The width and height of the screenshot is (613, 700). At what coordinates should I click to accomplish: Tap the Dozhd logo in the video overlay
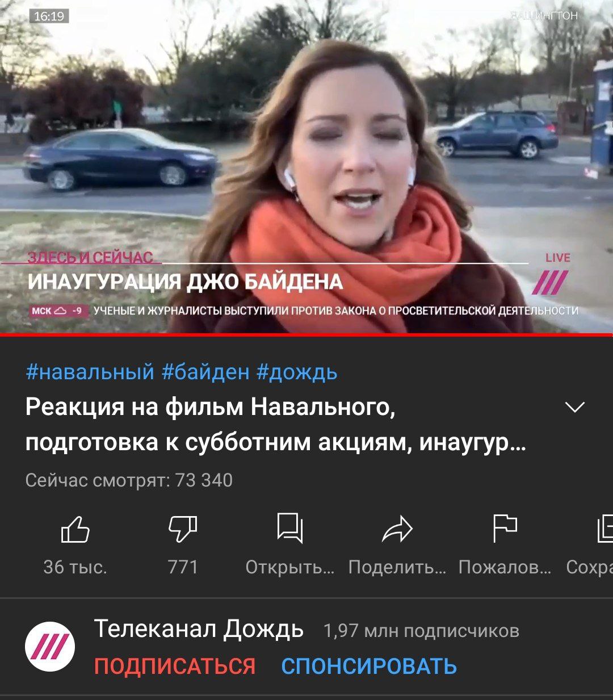pos(550,282)
